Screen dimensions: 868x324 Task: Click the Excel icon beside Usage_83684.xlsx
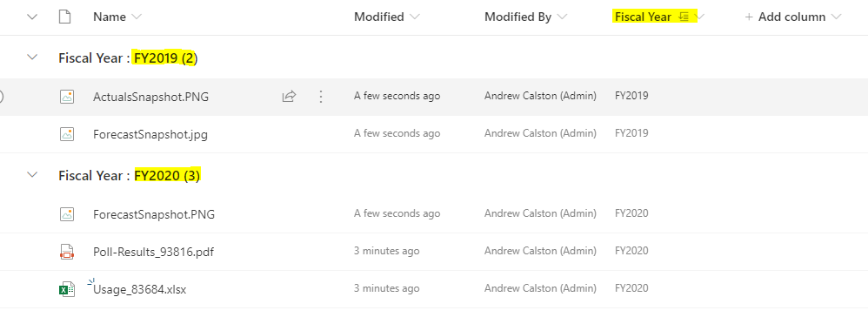point(66,289)
